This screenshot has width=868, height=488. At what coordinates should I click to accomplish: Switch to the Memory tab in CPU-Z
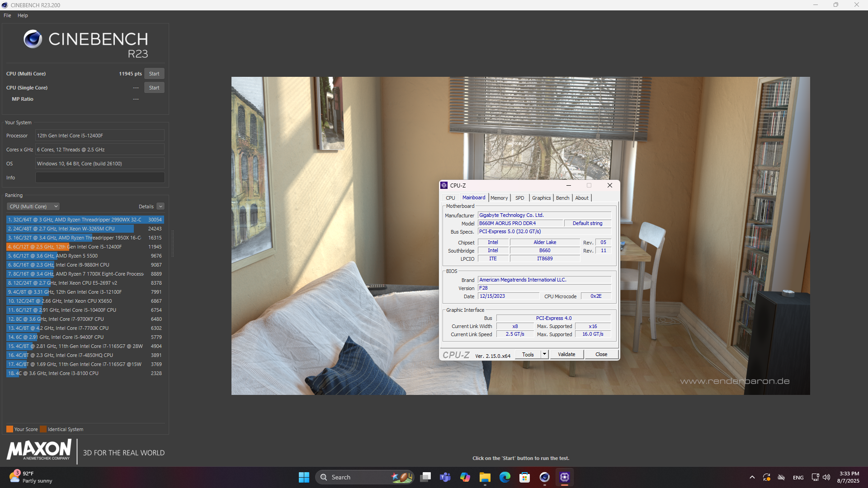coord(499,198)
